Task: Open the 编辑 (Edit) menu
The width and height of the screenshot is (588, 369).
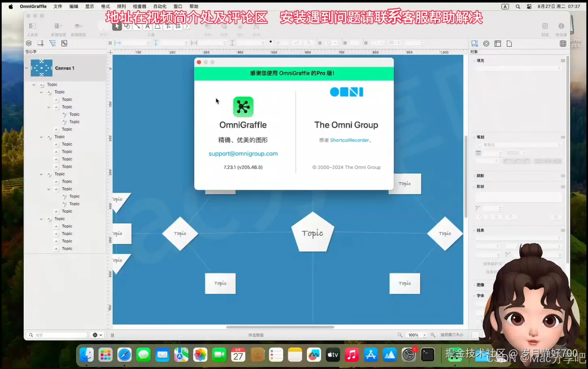Action: pos(74,6)
